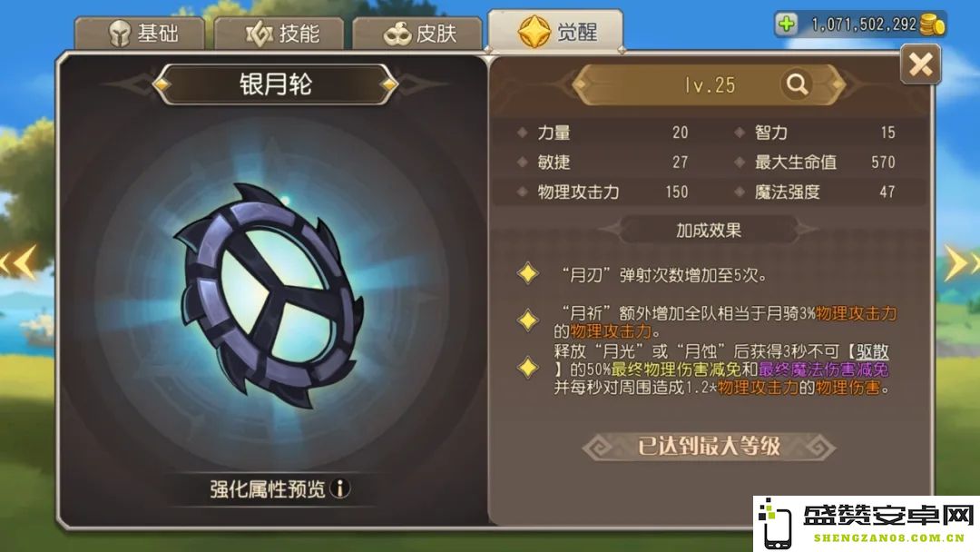Viewport: 980px width, 552px height.
Task: Click the 银月轮 title banner
Action: point(275,84)
